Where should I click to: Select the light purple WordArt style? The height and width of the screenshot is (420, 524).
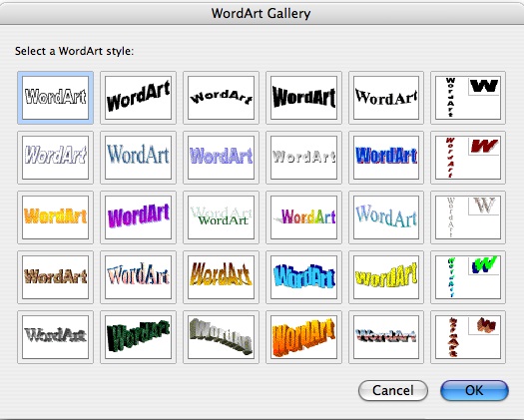221,158
